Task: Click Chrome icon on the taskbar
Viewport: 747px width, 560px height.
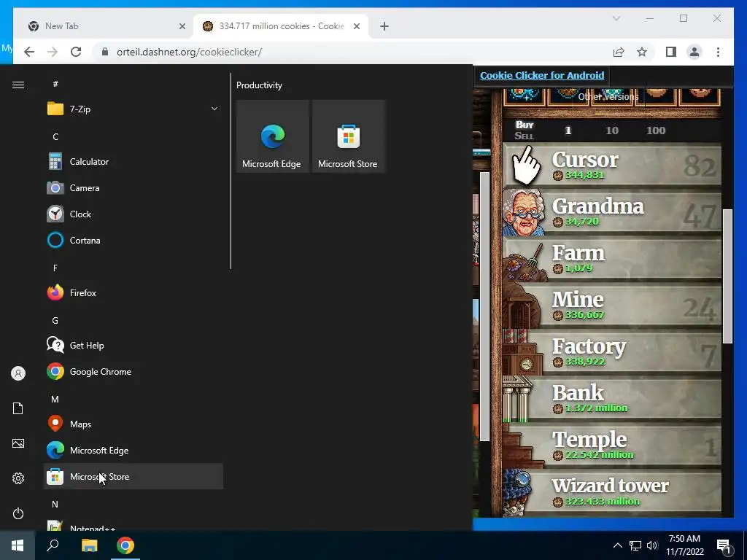Action: (125, 545)
